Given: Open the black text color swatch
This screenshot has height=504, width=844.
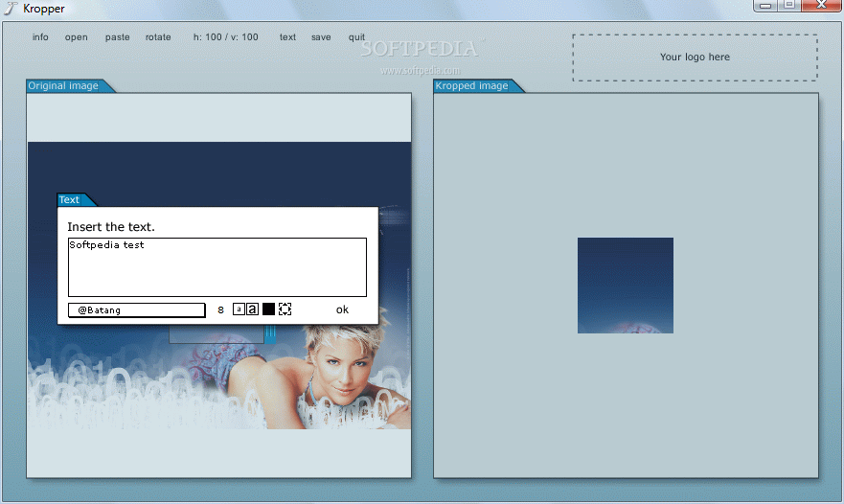Looking at the screenshot, I should point(268,309).
